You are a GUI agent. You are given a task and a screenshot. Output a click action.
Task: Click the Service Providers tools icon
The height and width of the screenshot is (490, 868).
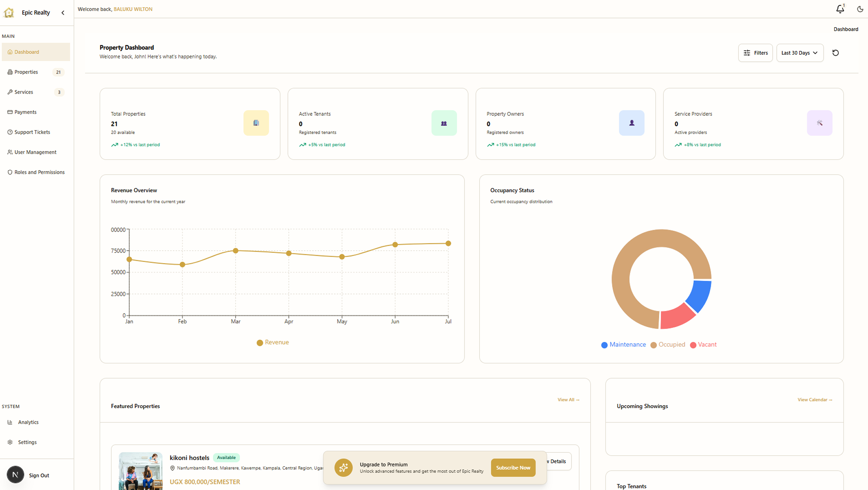tap(819, 123)
